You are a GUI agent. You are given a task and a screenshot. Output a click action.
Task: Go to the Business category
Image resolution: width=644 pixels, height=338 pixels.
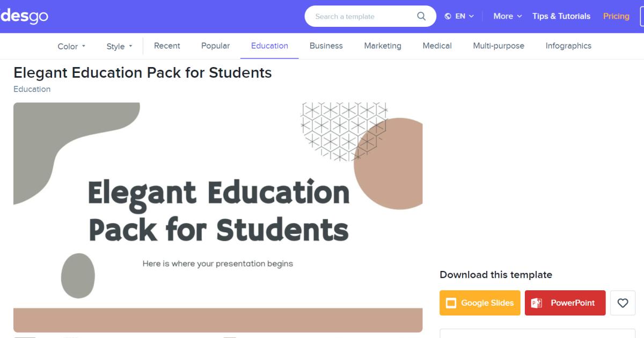(326, 46)
